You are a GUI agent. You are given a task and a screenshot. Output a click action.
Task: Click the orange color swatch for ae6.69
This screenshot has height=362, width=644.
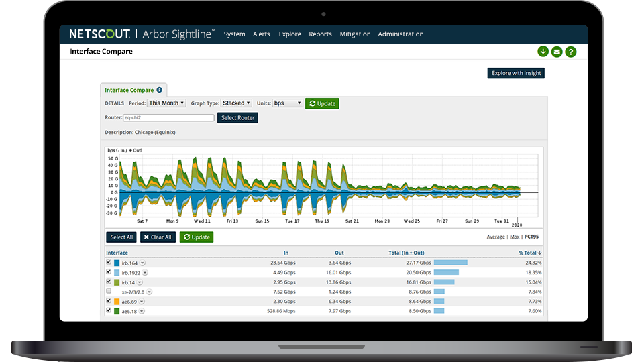point(117,302)
